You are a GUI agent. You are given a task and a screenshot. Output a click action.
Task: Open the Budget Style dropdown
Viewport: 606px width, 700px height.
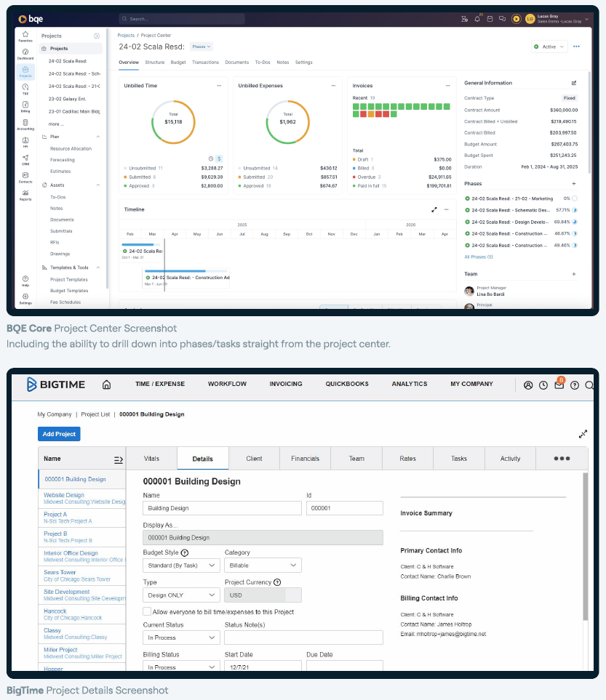pos(181,566)
